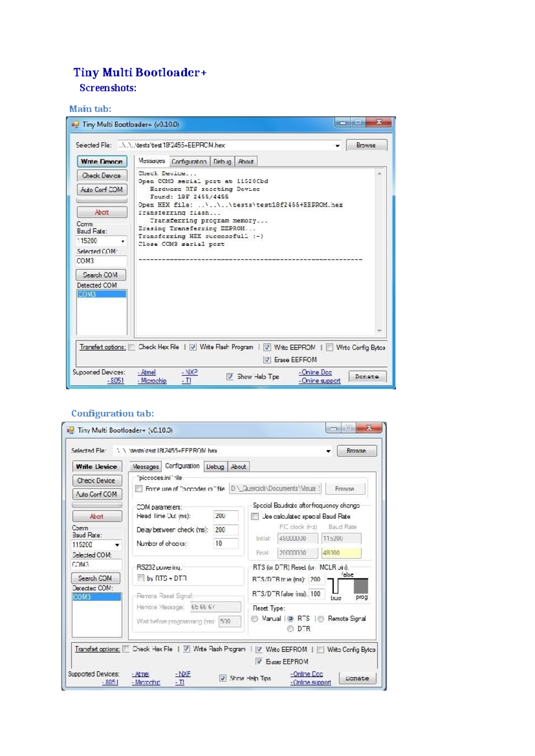Click Abort in the Main tab window
The height and width of the screenshot is (756, 535).
tap(102, 212)
